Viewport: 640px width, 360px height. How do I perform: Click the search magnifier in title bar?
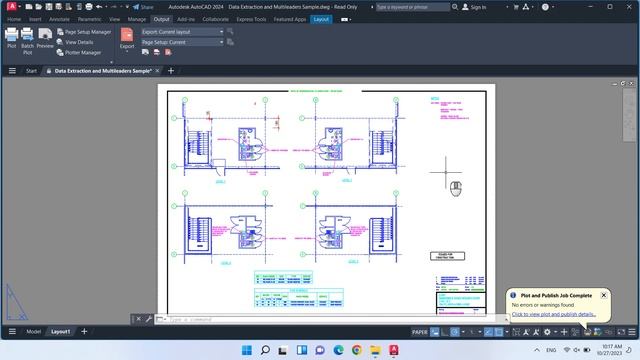pyautogui.click(x=455, y=7)
